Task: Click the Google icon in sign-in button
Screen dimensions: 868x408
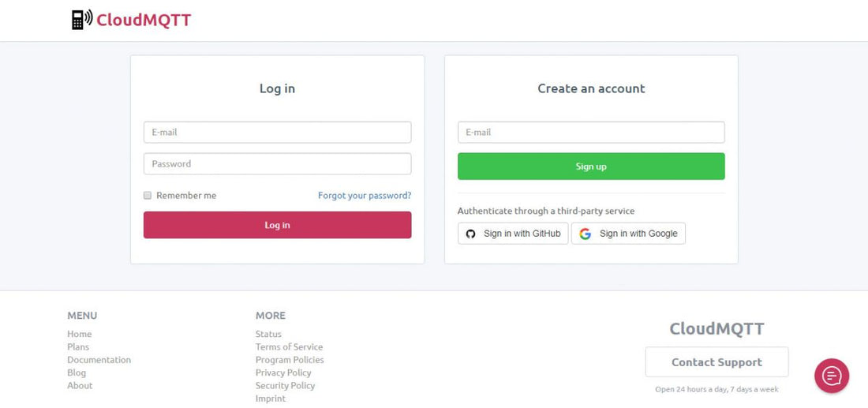Action: point(585,234)
